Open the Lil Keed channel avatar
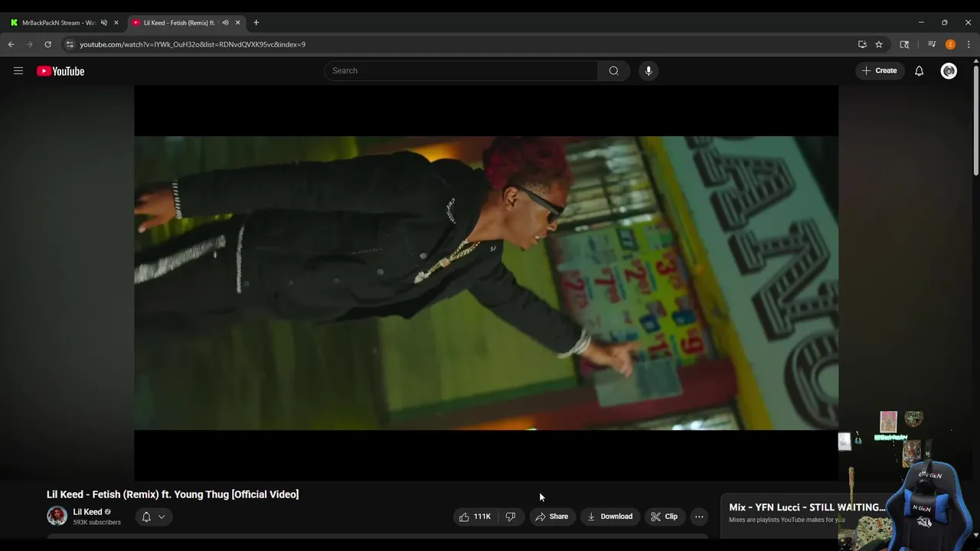980x551 pixels. point(57,516)
